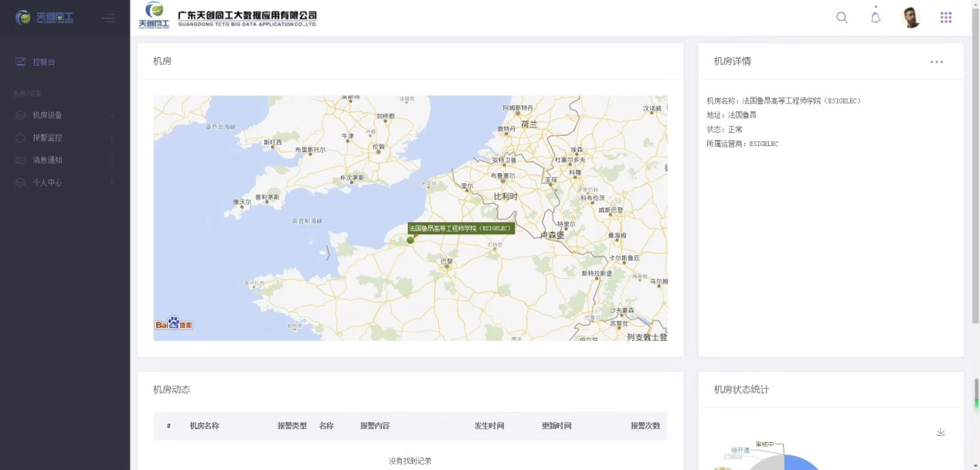Click the 审核中 pie chart label
This screenshot has height=470, width=980.
point(764,444)
